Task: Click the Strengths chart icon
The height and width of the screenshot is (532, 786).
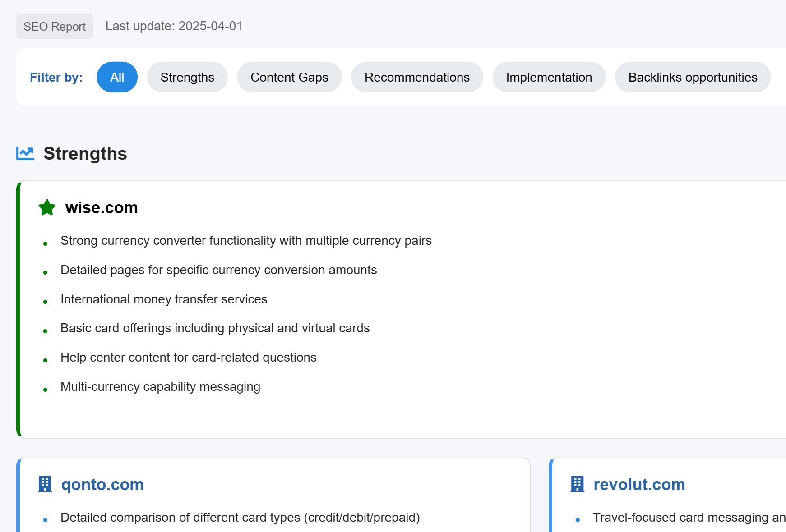Action: tap(25, 153)
